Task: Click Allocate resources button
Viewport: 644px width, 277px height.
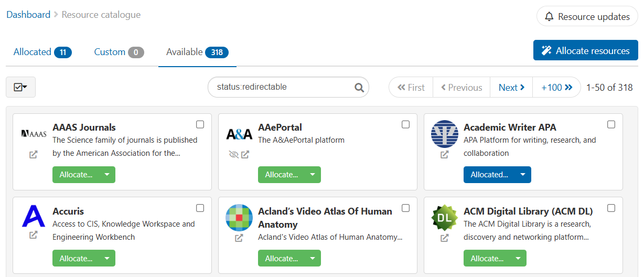Action: (586, 51)
